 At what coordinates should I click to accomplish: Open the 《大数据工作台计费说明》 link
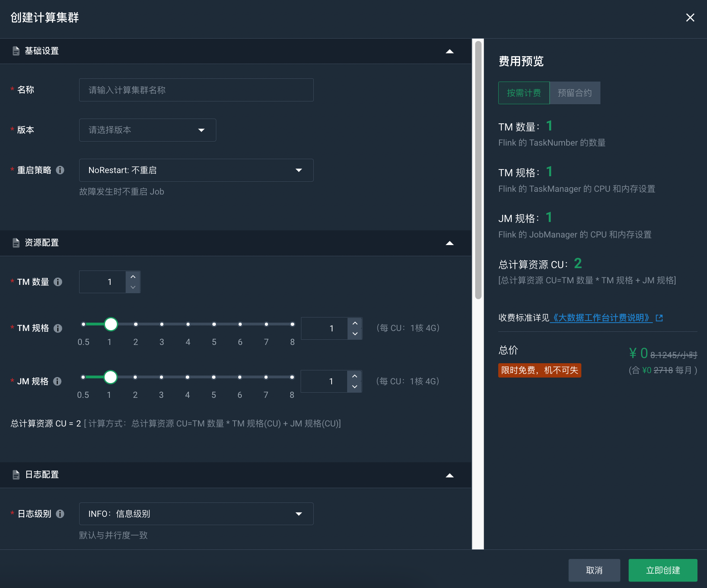(x=601, y=318)
